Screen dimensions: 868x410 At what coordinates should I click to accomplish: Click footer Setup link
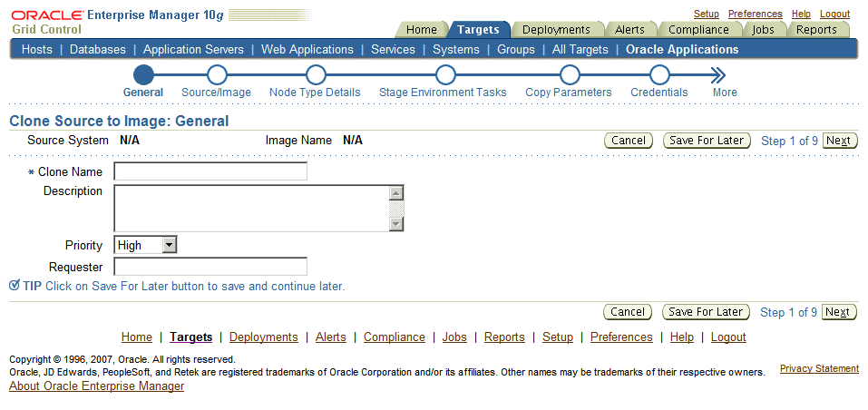[558, 337]
